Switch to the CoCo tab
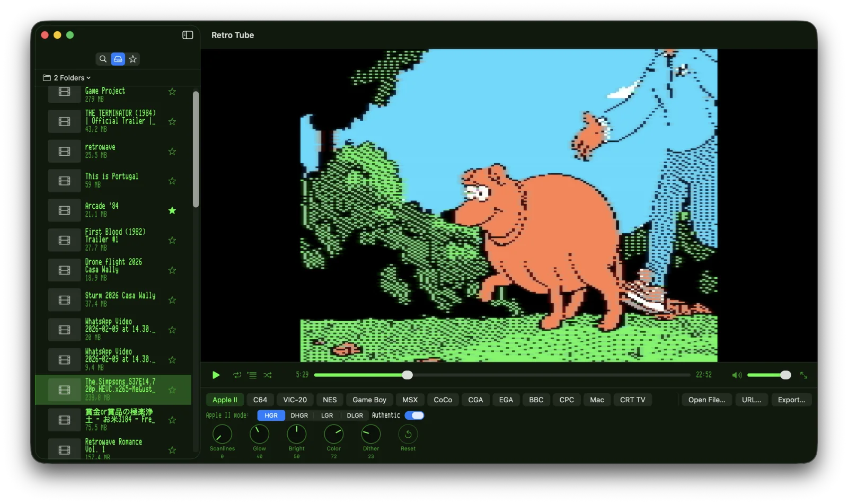 coord(443,400)
